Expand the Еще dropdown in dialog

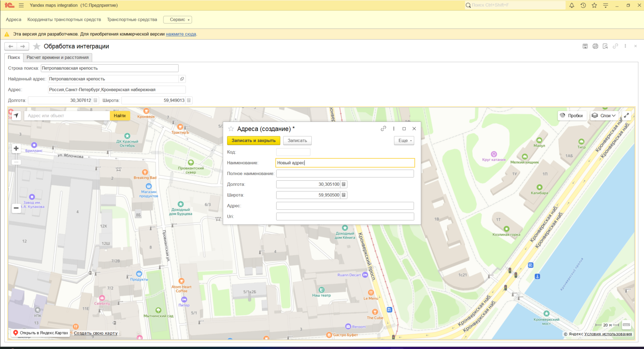pyautogui.click(x=404, y=141)
